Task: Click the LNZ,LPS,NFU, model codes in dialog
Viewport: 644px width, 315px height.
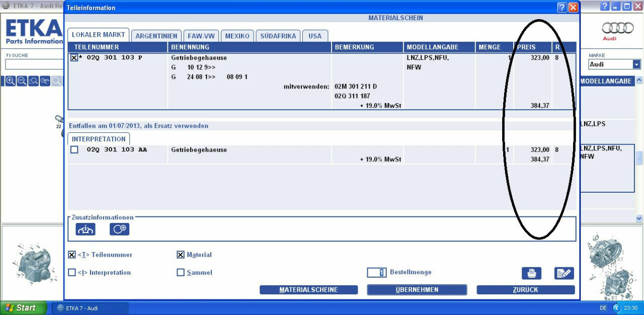Action: (x=428, y=58)
